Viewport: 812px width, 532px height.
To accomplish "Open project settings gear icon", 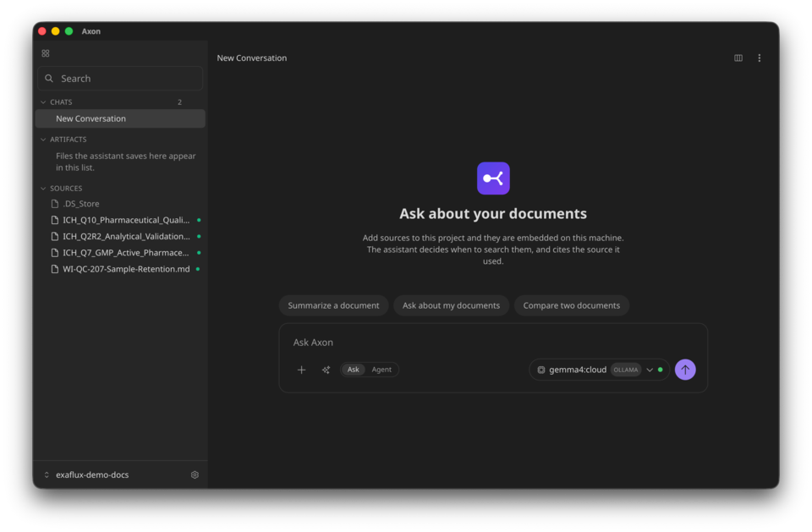I will [x=195, y=474].
